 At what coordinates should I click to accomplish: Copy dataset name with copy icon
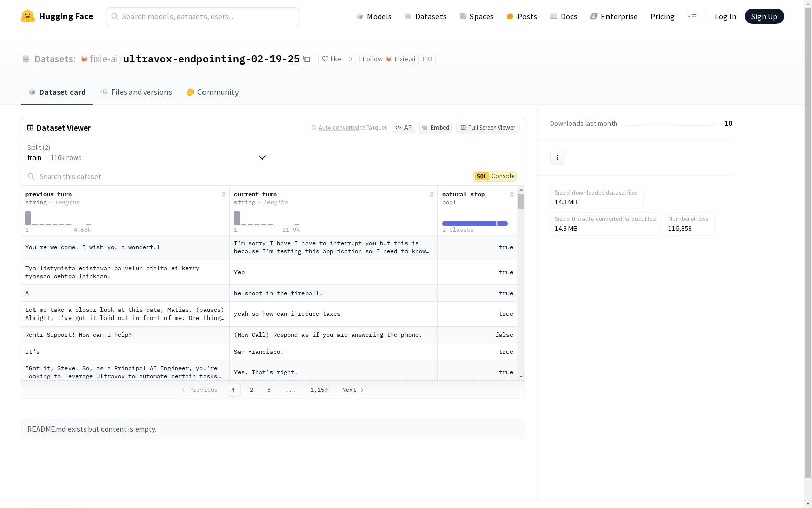307,59
